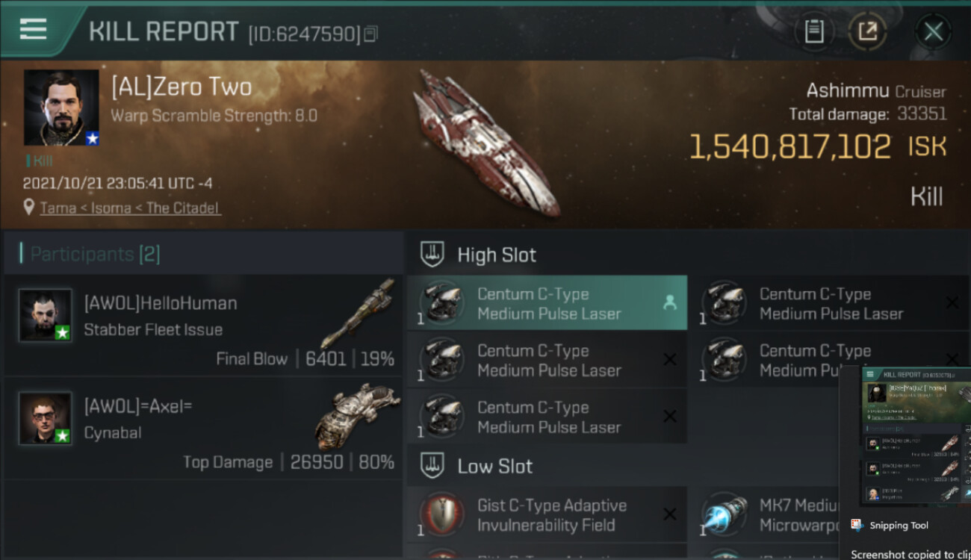
Task: Click Gist C-Type Adaptive Invulnerability Field item
Action: [x=547, y=515]
